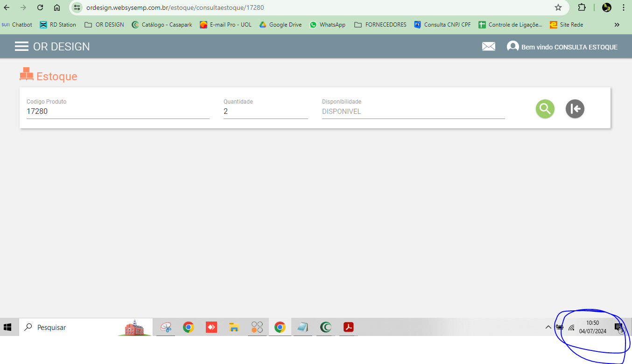
Task: Open the hamburger menu beside OR DESIGN
Action: (x=21, y=47)
